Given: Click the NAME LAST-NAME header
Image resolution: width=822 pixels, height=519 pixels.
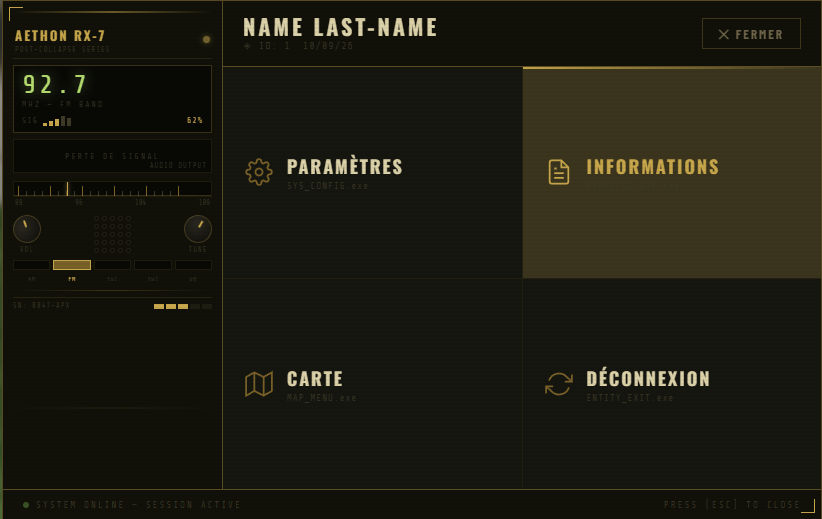Looking at the screenshot, I should tap(340, 27).
